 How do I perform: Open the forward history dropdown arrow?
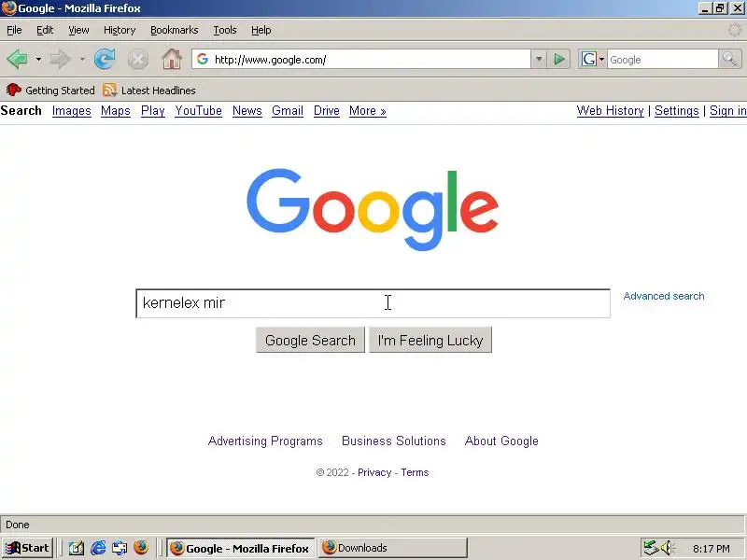[82, 60]
